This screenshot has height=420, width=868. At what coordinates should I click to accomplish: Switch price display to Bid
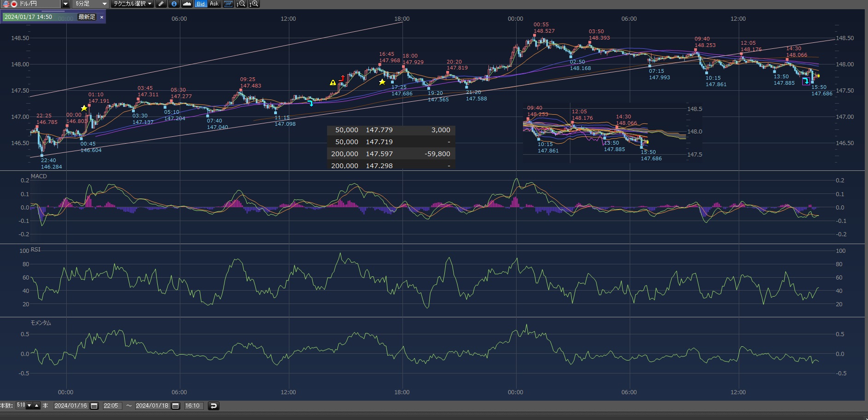tap(201, 4)
